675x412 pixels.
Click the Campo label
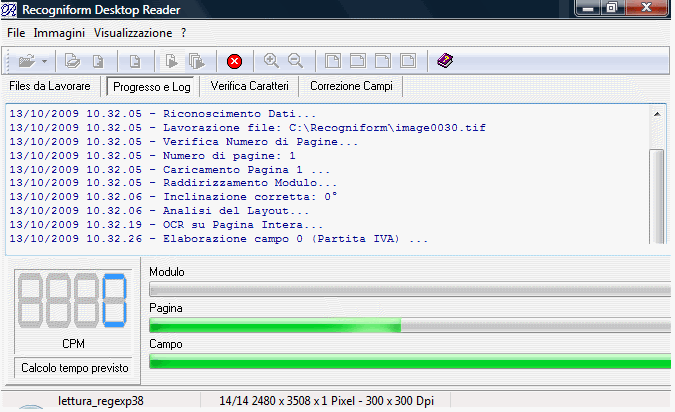(166, 344)
